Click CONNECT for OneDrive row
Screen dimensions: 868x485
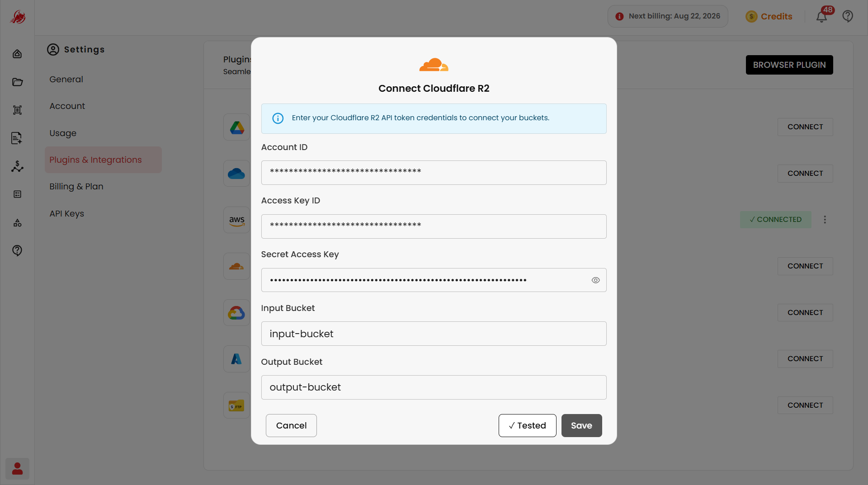(x=805, y=174)
